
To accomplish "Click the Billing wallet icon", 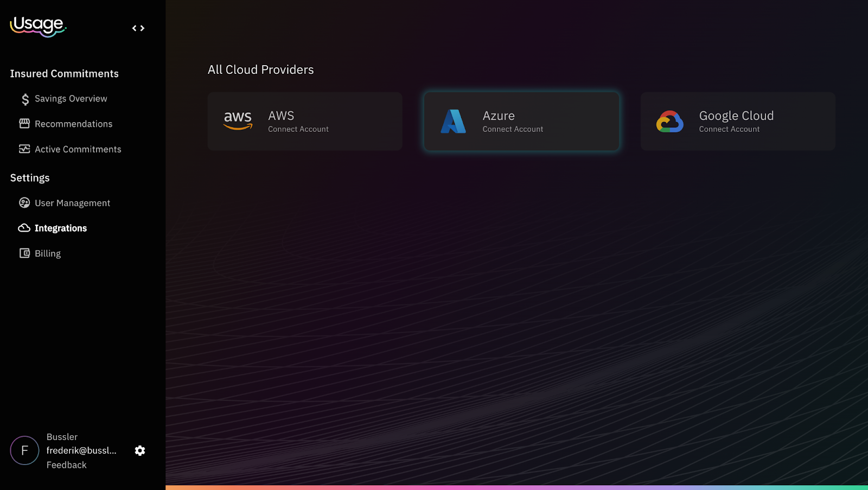I will point(24,253).
